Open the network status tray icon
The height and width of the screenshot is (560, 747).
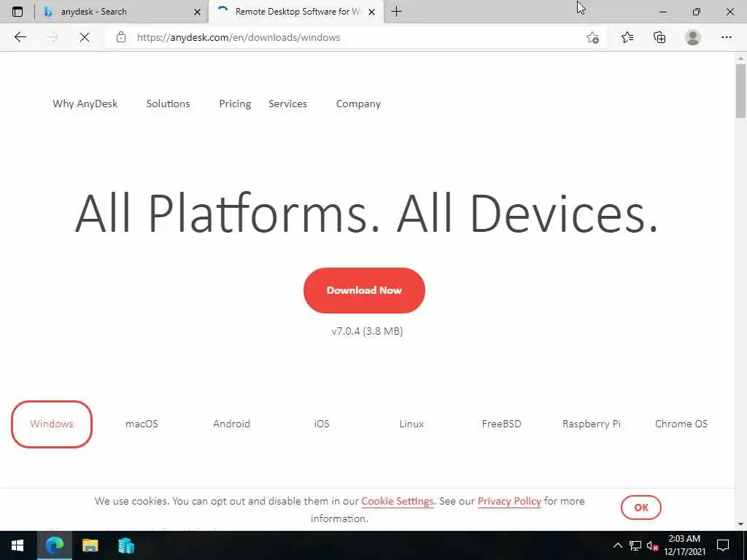(x=635, y=545)
